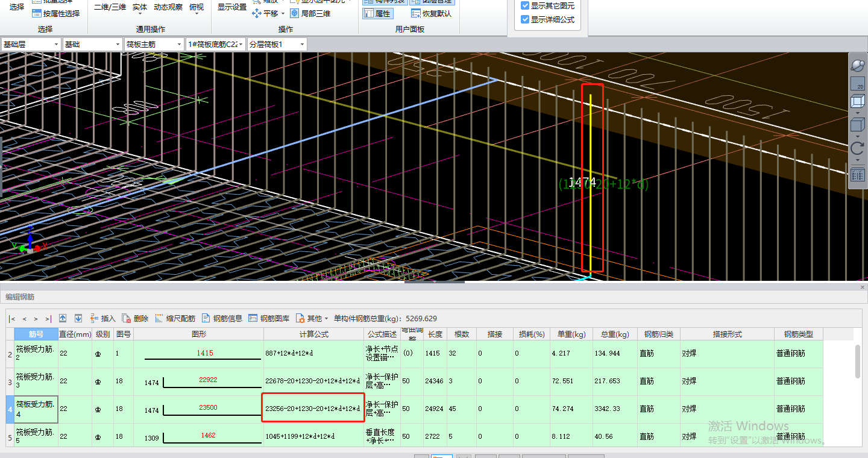Click the 搭接形式 column header
The width and height of the screenshot is (868, 458).
(x=727, y=334)
